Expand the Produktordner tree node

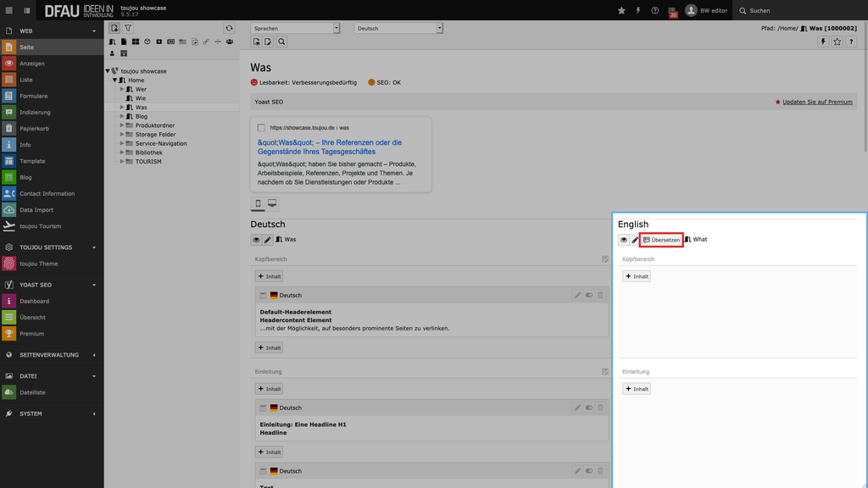pyautogui.click(x=122, y=125)
